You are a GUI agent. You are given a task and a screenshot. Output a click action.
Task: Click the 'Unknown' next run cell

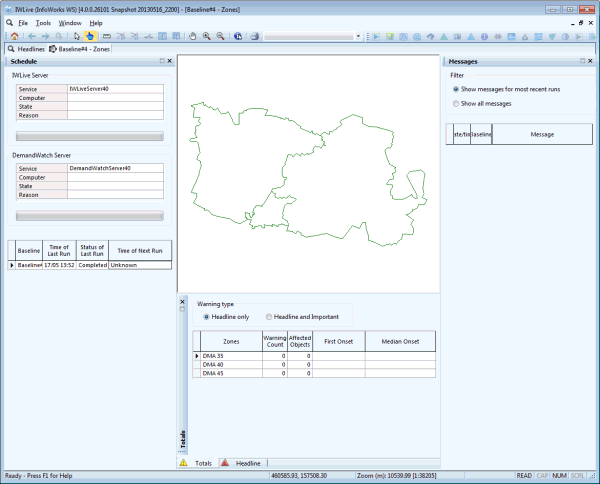pyautogui.click(x=140, y=265)
